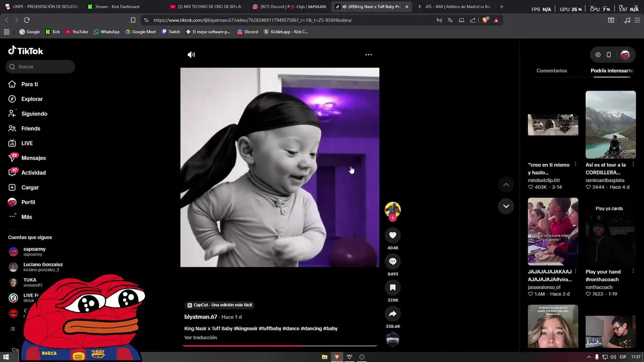Click the Buscar search field
This screenshot has width=644, height=362.
pyautogui.click(x=40, y=67)
